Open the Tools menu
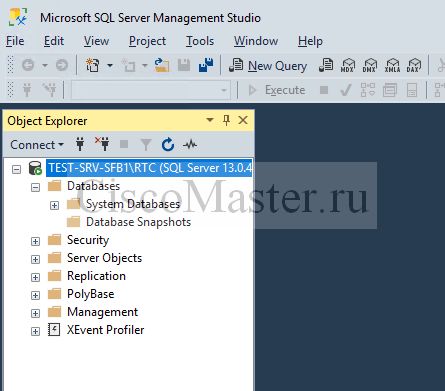Viewport: 445px width, 391px height. coord(200,41)
